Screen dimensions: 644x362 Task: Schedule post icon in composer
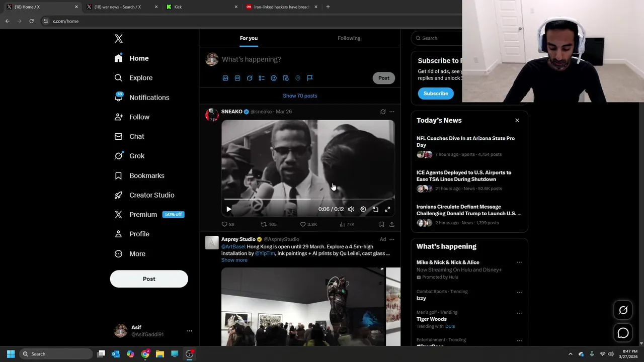click(286, 78)
